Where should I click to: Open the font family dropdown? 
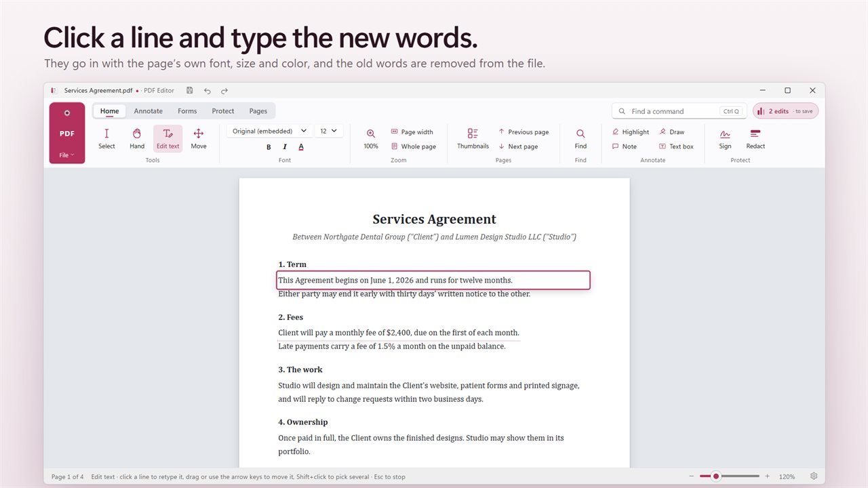[269, 131]
